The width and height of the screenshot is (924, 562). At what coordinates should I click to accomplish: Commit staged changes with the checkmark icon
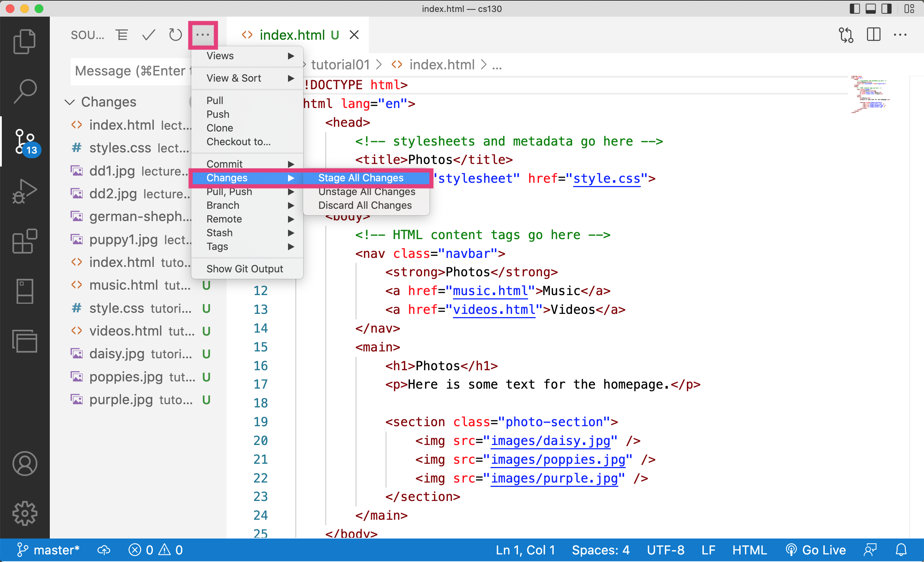148,35
